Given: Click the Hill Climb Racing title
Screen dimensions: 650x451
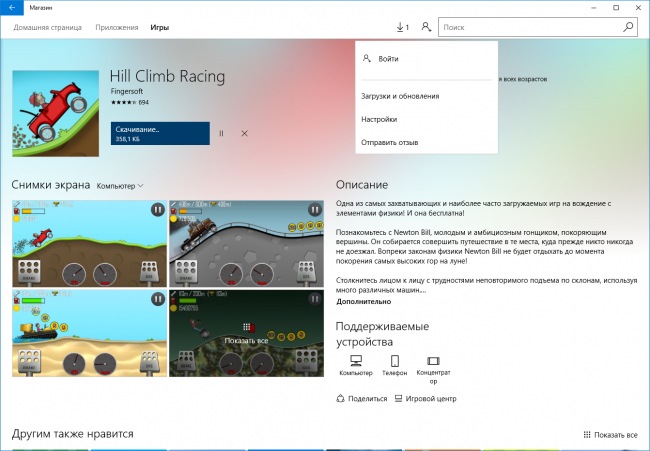Looking at the screenshot, I should (167, 76).
